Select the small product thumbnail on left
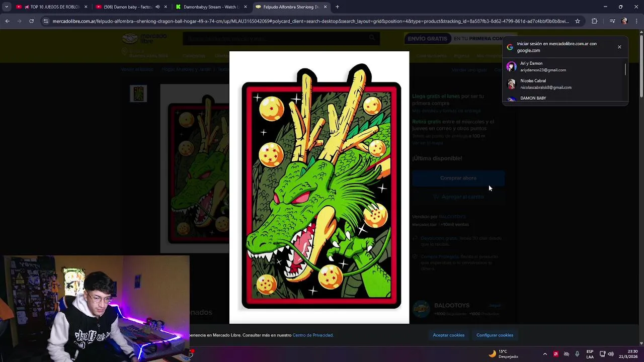Viewport: 644px width, 362px height. click(138, 94)
